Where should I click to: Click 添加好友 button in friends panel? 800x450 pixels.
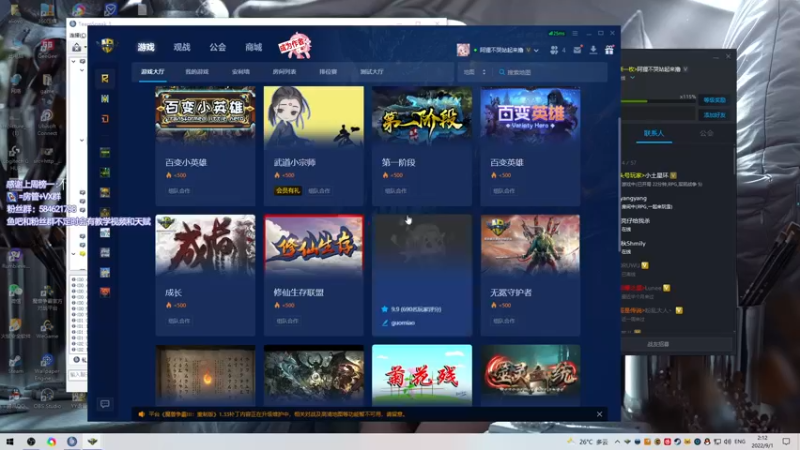coord(714,115)
